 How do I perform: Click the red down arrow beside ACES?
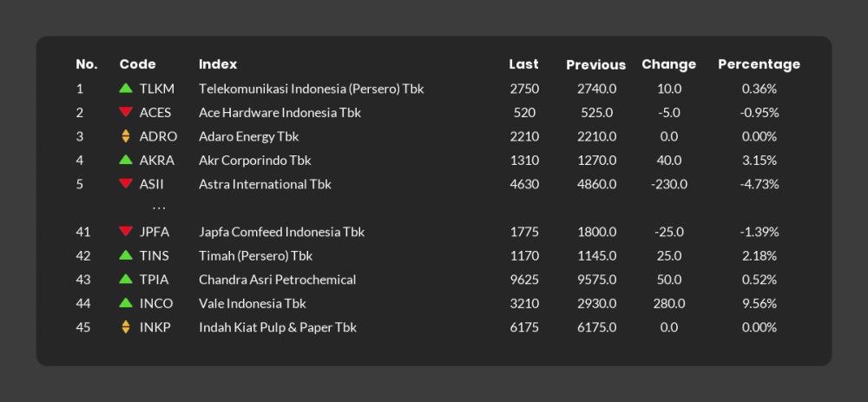tap(126, 112)
